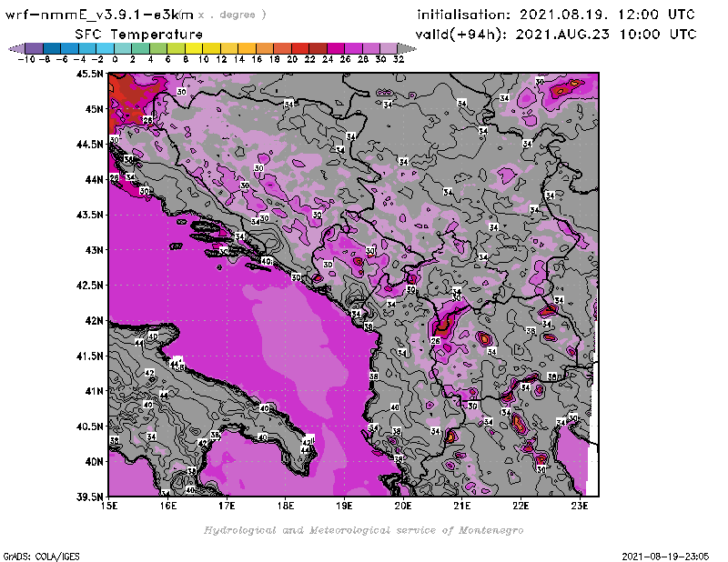The image size is (728, 562).
Task: Click the '39.5N' latitude label
Action: click(x=89, y=497)
